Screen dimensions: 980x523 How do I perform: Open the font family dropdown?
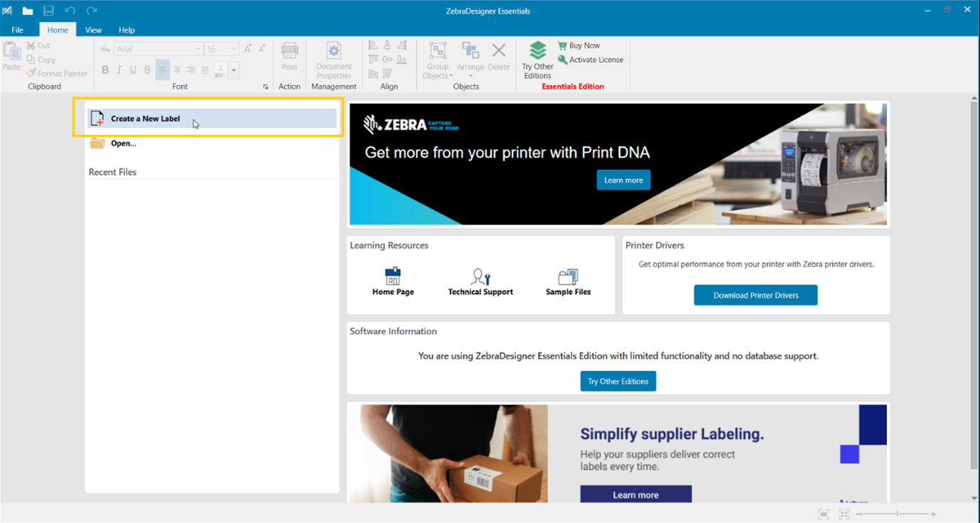click(x=197, y=48)
